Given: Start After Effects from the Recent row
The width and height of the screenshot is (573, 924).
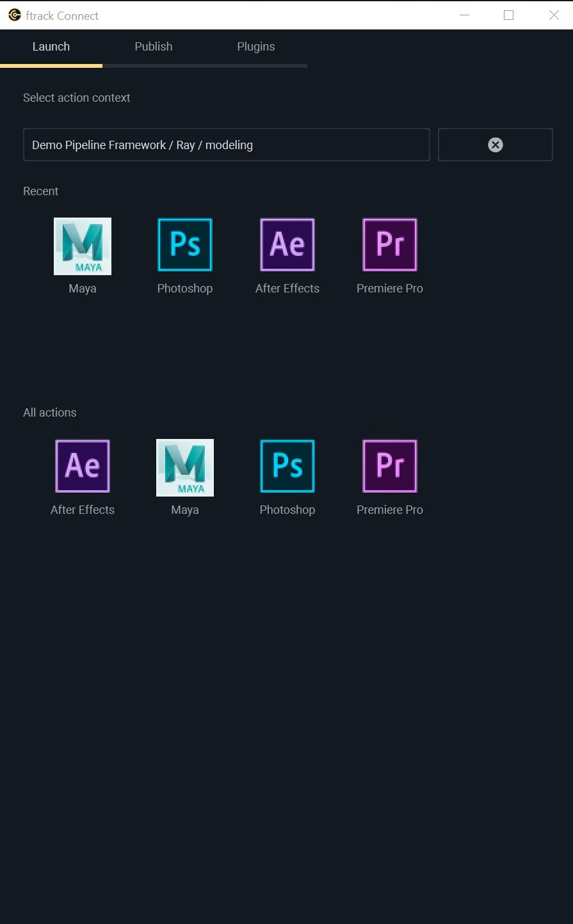Looking at the screenshot, I should [287, 245].
